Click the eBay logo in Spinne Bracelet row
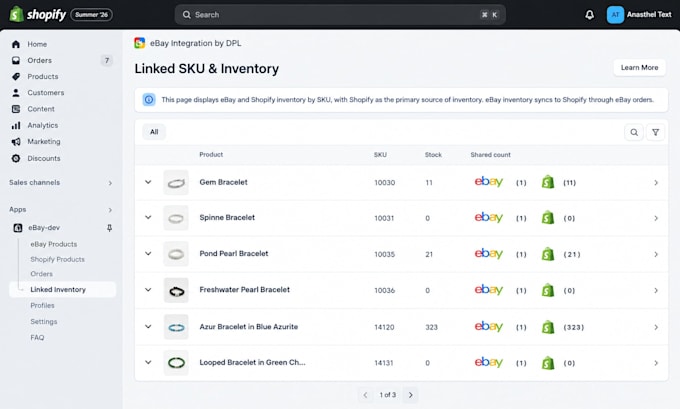The width and height of the screenshot is (680, 409). point(489,217)
